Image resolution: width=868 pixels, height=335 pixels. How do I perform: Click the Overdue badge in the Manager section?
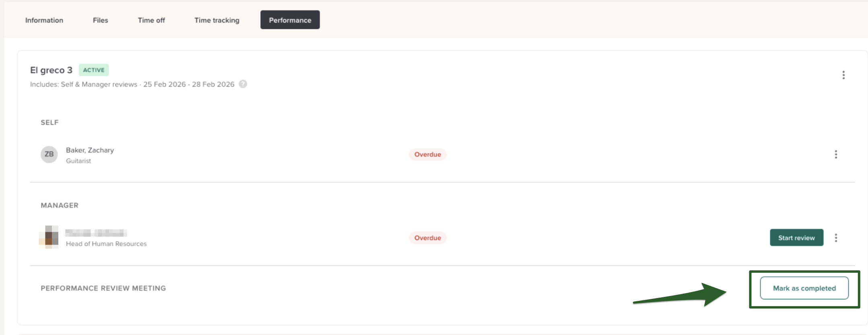point(428,238)
